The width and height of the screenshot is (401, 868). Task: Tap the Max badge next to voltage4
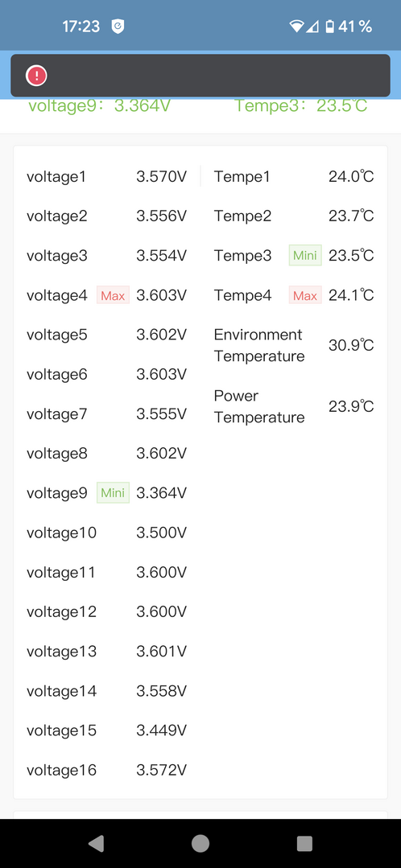tap(113, 295)
